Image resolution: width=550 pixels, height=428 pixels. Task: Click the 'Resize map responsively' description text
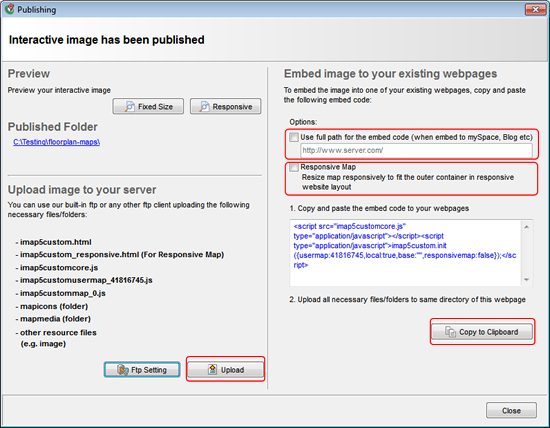pos(408,182)
